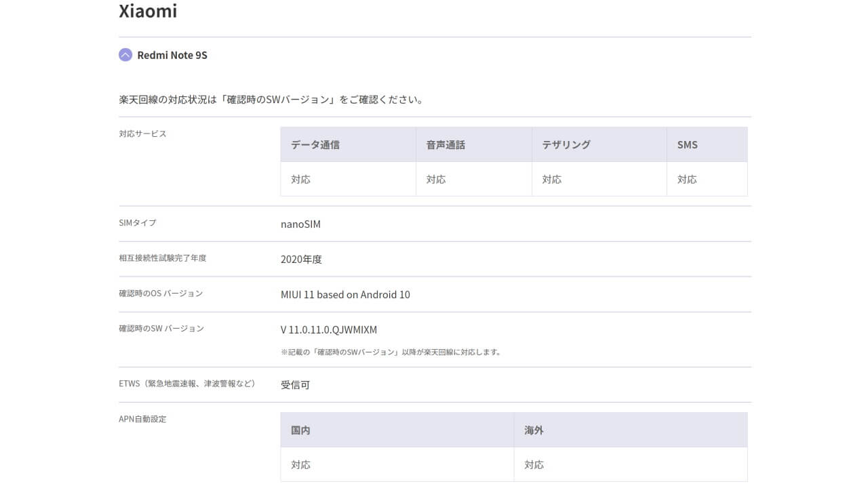This screenshot has width=868, height=488.
Task: Click the 対応 cell under 海外
Action: [x=534, y=465]
